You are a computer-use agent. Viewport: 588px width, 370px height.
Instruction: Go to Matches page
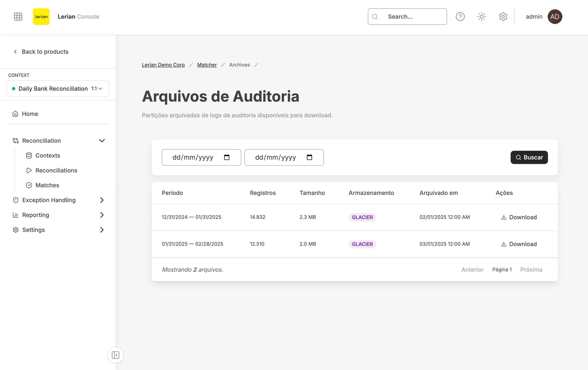click(47, 185)
